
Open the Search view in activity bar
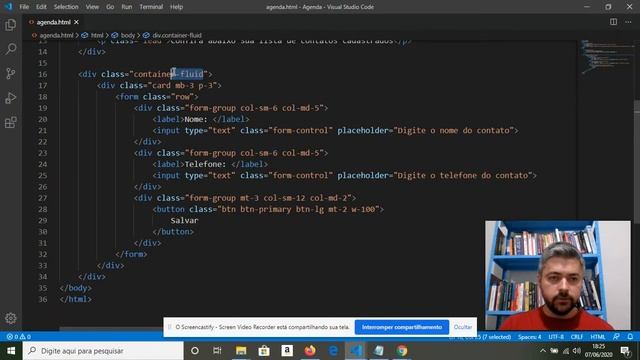11,49
